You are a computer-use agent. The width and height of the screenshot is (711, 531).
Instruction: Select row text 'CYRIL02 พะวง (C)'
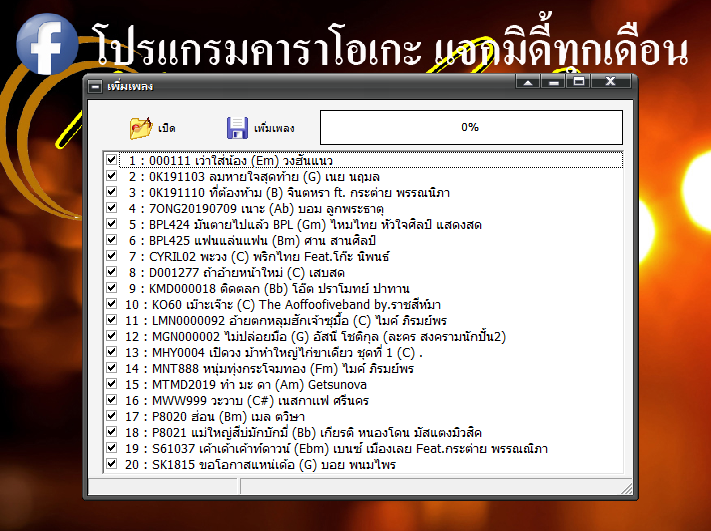pos(199,257)
